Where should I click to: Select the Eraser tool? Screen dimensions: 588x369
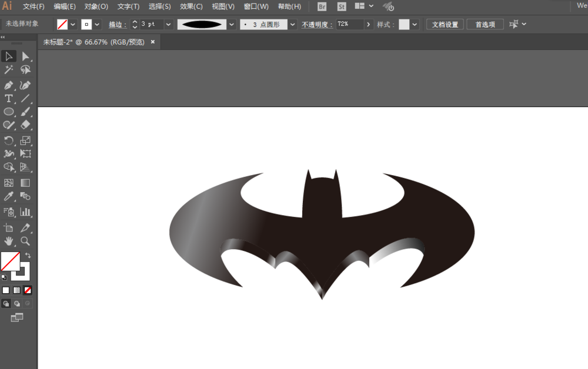25,125
